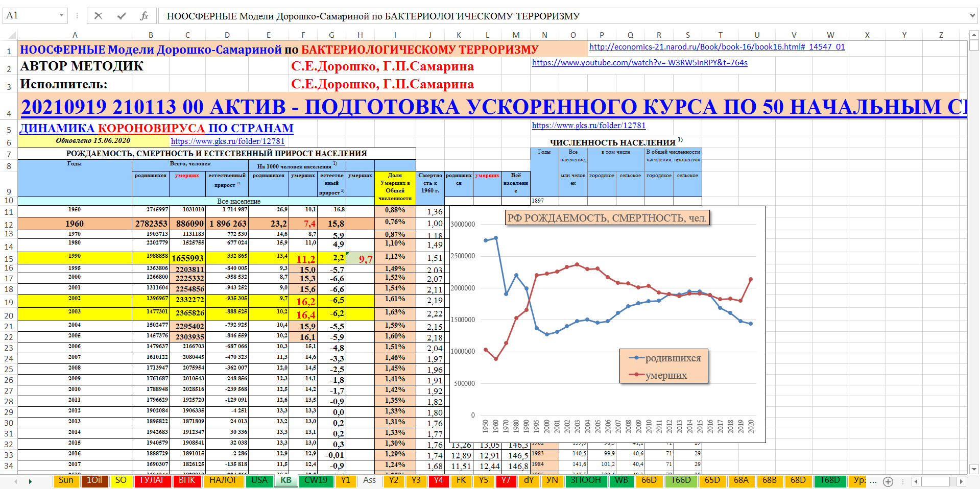Open the Name Box dropdown

pyautogui.click(x=61, y=16)
